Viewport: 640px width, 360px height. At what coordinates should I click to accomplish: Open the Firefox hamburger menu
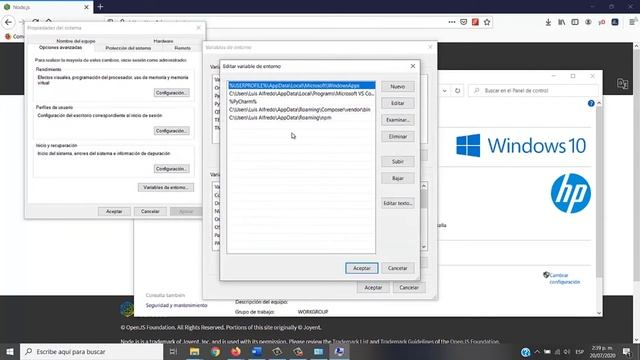[632, 22]
